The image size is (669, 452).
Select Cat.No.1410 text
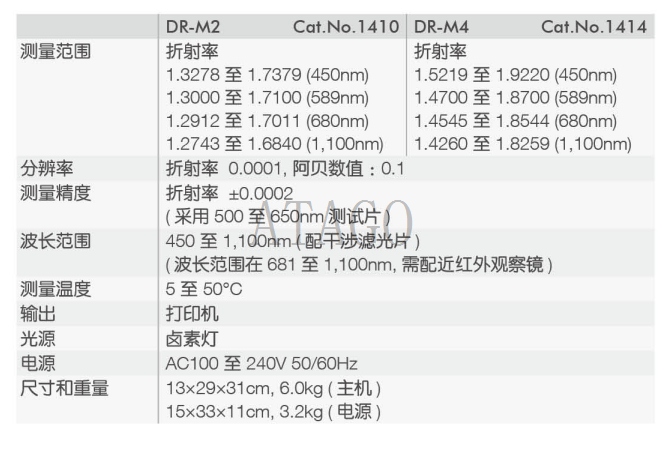(346, 27)
